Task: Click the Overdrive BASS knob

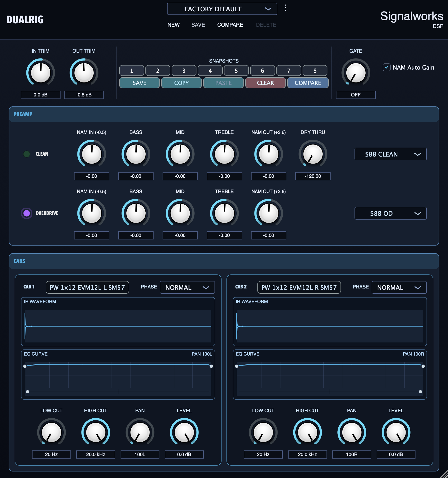Action: click(x=136, y=213)
